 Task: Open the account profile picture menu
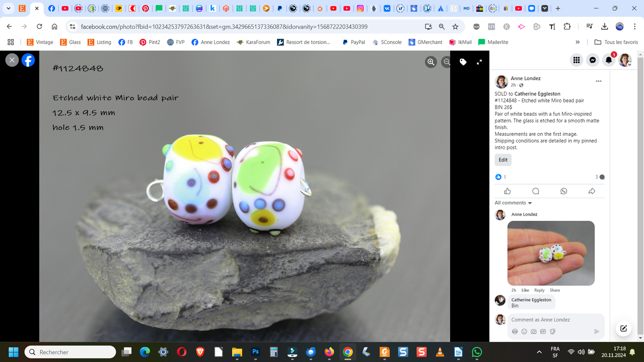click(x=625, y=60)
